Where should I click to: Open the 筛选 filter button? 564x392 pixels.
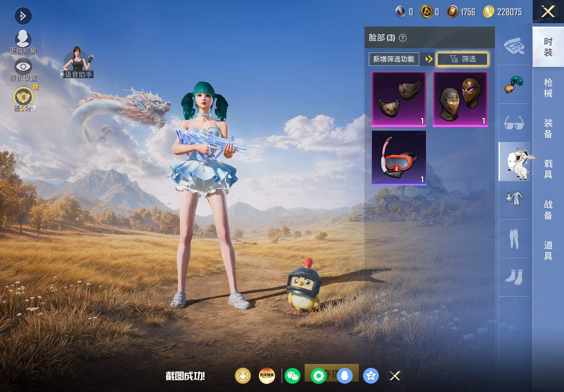pyautogui.click(x=462, y=59)
